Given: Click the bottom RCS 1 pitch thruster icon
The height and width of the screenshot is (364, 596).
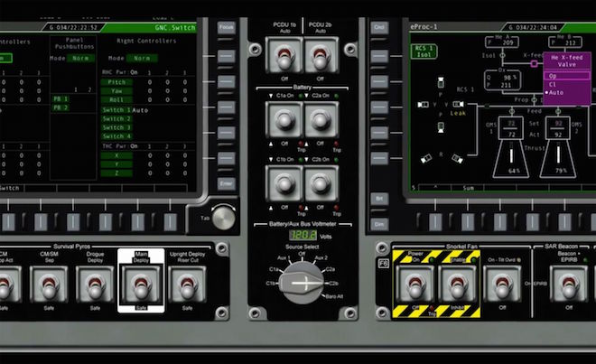Looking at the screenshot, I should point(441,127).
